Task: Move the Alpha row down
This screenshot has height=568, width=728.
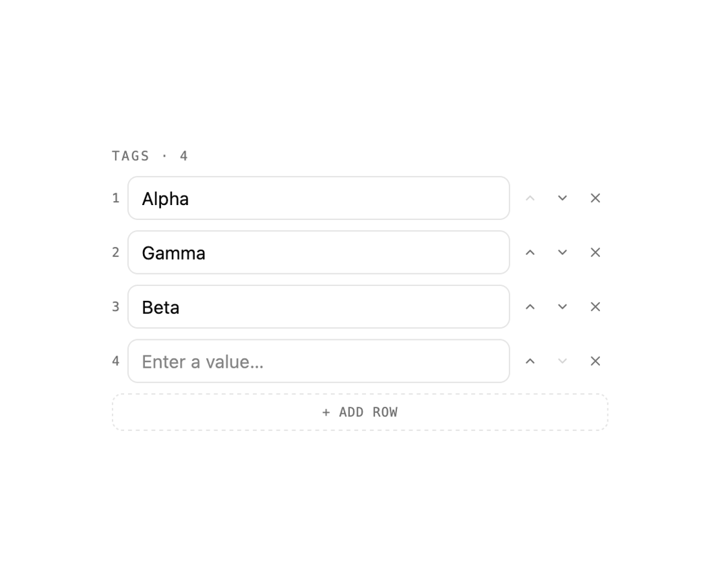Action: (562, 198)
